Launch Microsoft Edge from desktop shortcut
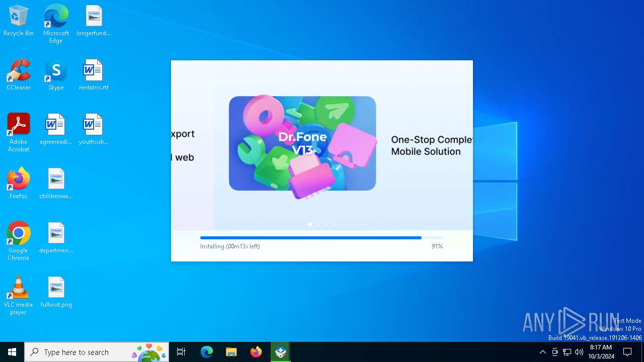Image resolution: width=644 pixels, height=362 pixels. tap(56, 24)
